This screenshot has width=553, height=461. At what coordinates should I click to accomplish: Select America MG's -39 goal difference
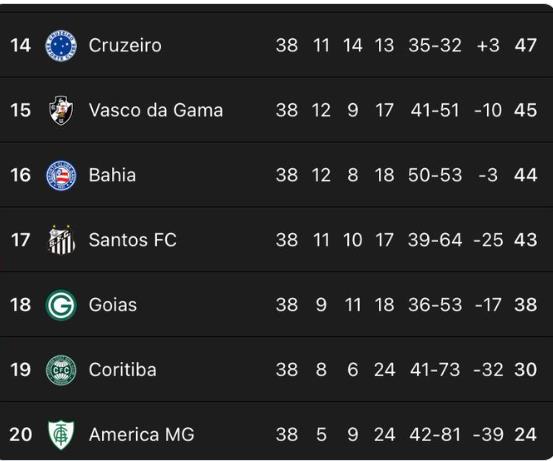click(x=488, y=435)
